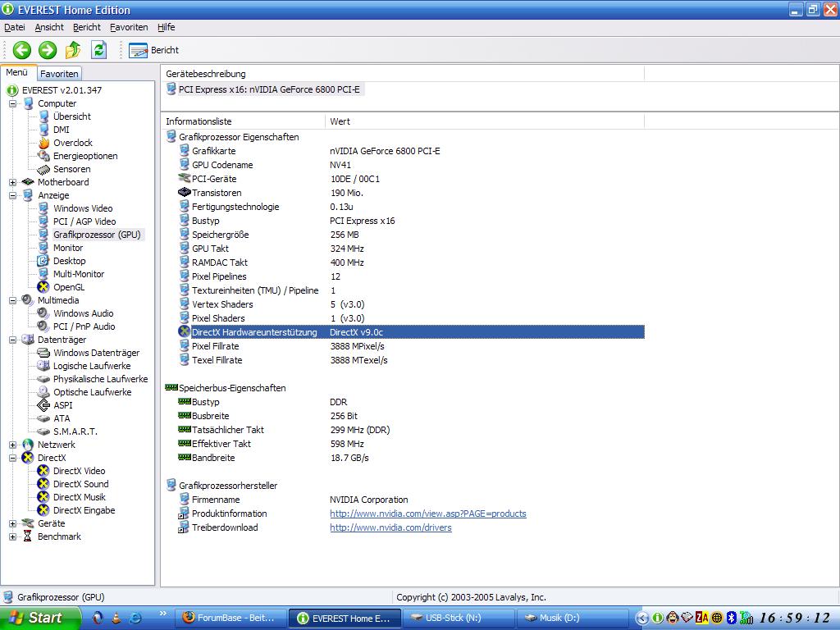Open the Hilfe menu
This screenshot has height=630, width=840.
tap(166, 27)
